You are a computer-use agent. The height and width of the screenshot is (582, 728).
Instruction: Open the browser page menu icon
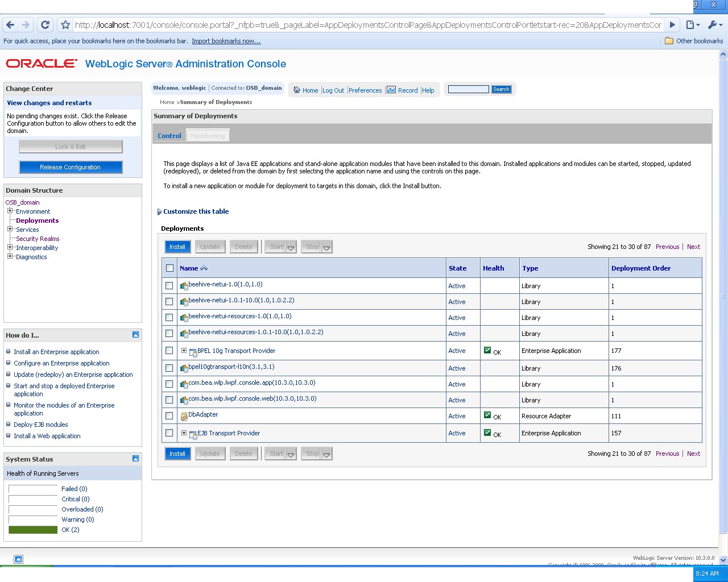pos(692,25)
